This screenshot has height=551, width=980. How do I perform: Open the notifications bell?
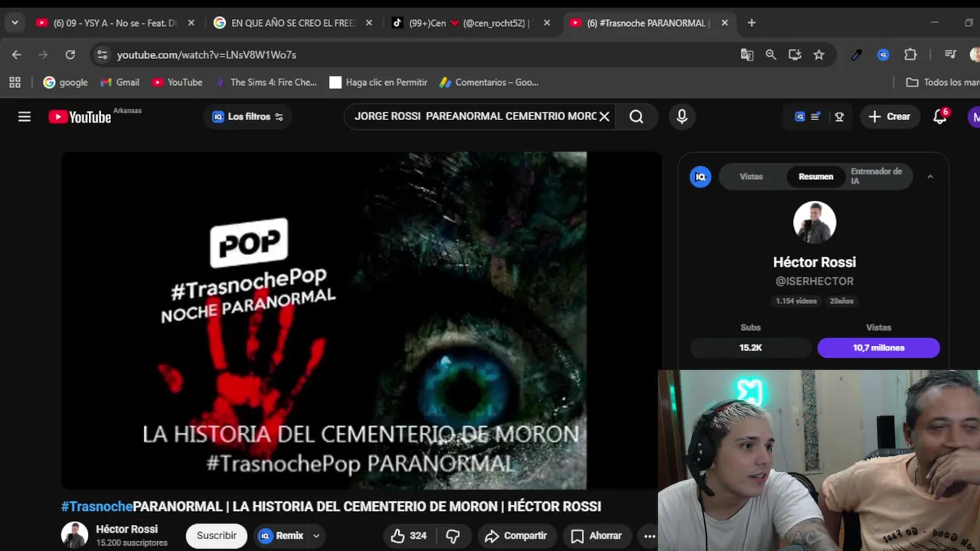(940, 116)
